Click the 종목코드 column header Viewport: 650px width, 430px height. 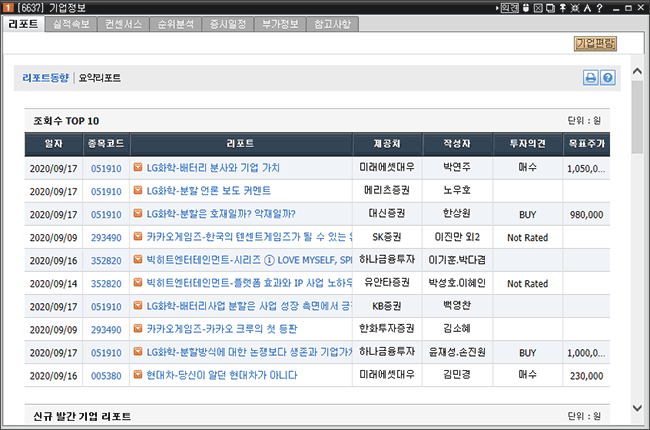106,144
